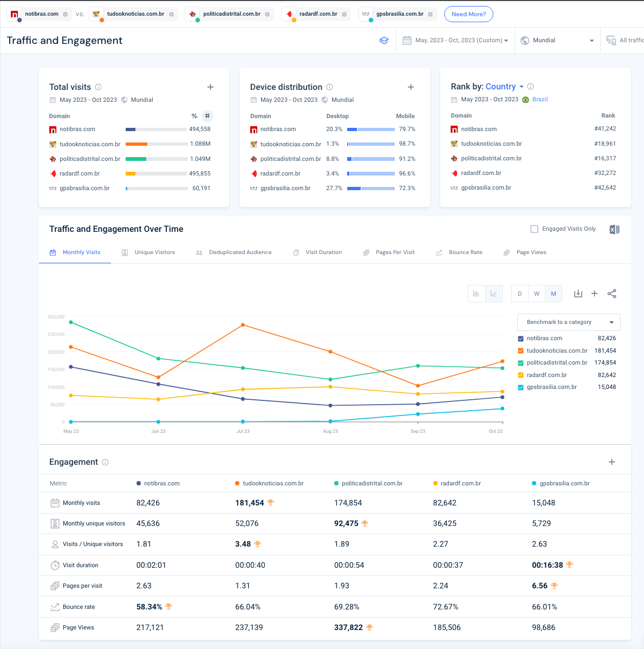Expand the Mundial country dropdown
The image size is (644, 649).
click(x=558, y=41)
